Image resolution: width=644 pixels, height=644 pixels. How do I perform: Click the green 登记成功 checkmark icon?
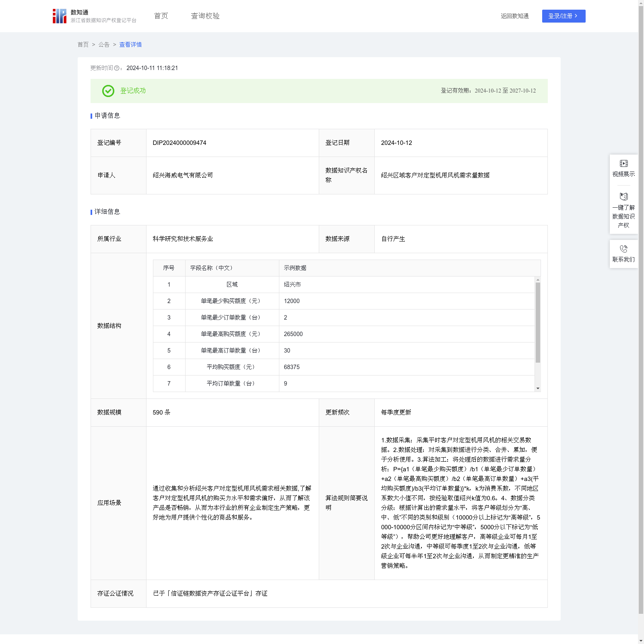108,91
